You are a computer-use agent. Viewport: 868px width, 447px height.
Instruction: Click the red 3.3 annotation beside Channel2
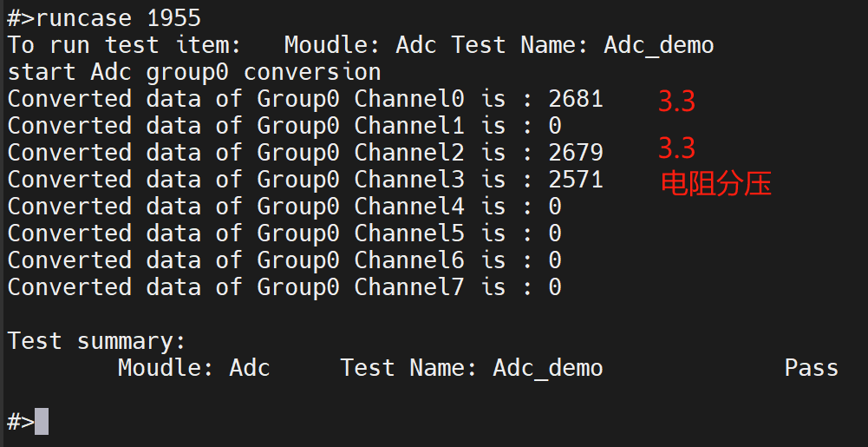676,148
